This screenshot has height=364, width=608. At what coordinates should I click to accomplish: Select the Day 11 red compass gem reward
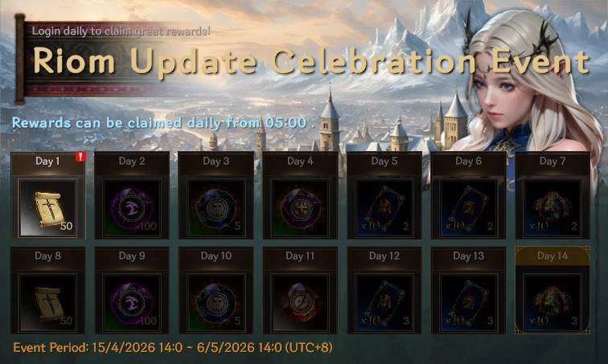[300, 303]
